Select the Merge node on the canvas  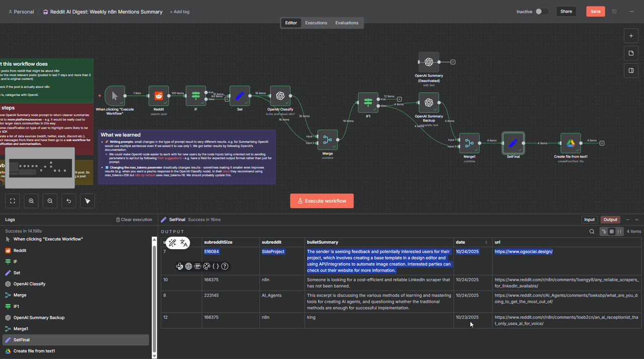[328, 139]
